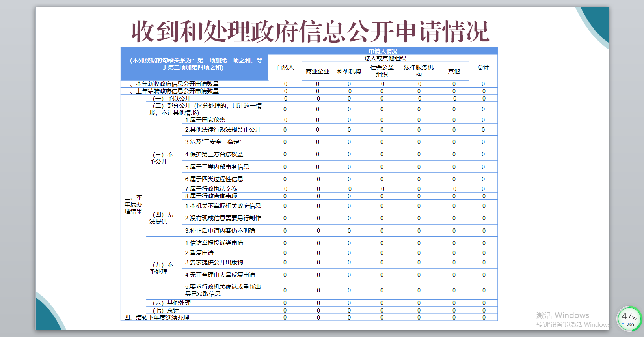644x337 pixels.
Task: Click the （四）无法提供 category label
Action: point(161,218)
